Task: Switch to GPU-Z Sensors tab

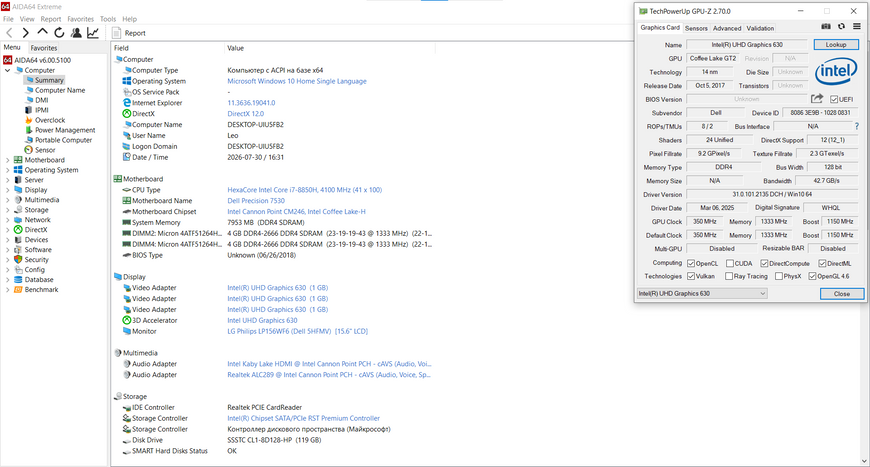Action: point(696,28)
